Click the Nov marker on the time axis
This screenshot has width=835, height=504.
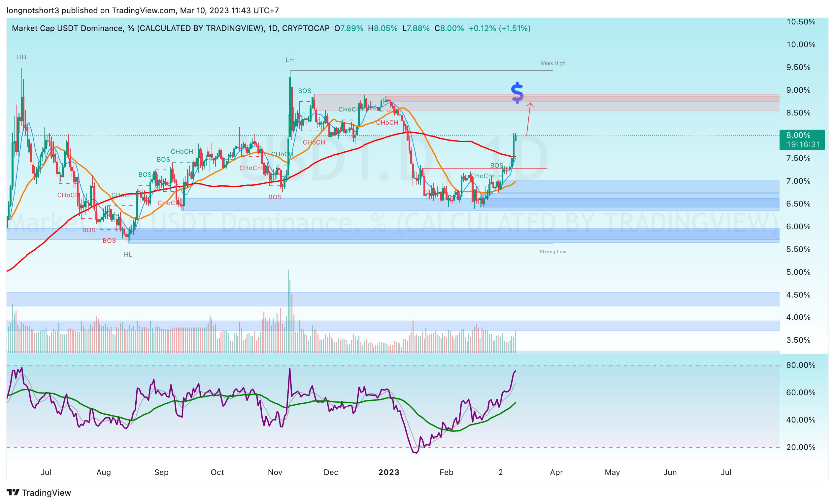[x=275, y=472]
